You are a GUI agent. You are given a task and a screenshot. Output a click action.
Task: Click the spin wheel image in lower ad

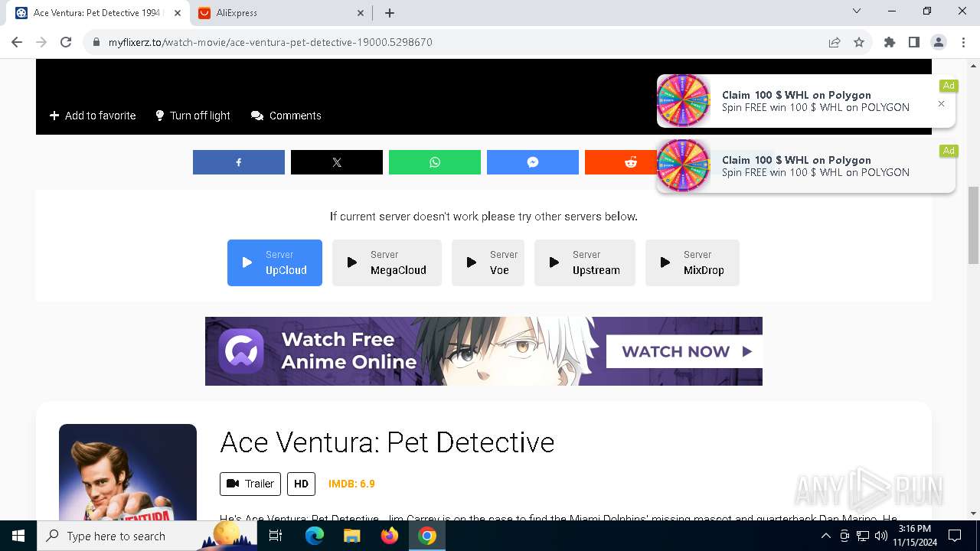click(x=684, y=165)
